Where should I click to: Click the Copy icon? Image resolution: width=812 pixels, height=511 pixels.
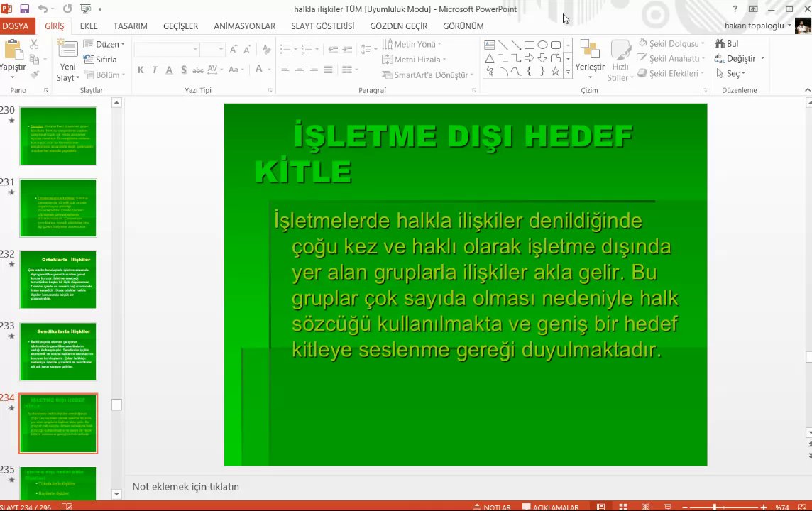(34, 59)
